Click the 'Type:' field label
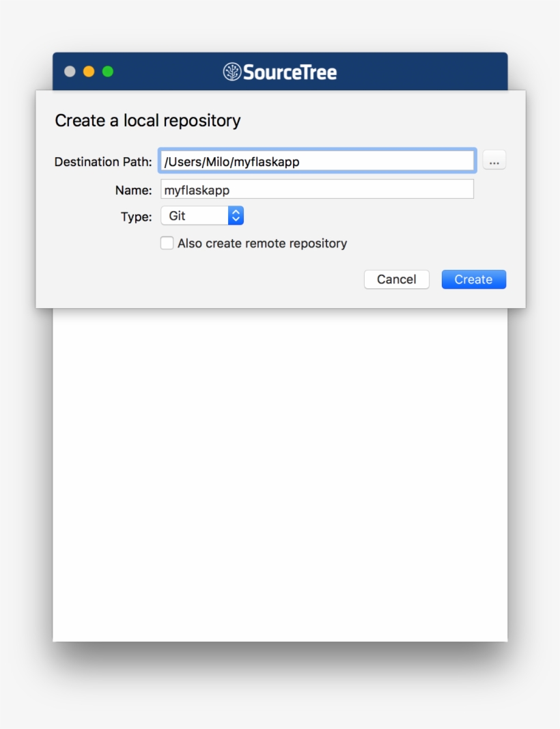Image resolution: width=560 pixels, height=729 pixels. [136, 217]
